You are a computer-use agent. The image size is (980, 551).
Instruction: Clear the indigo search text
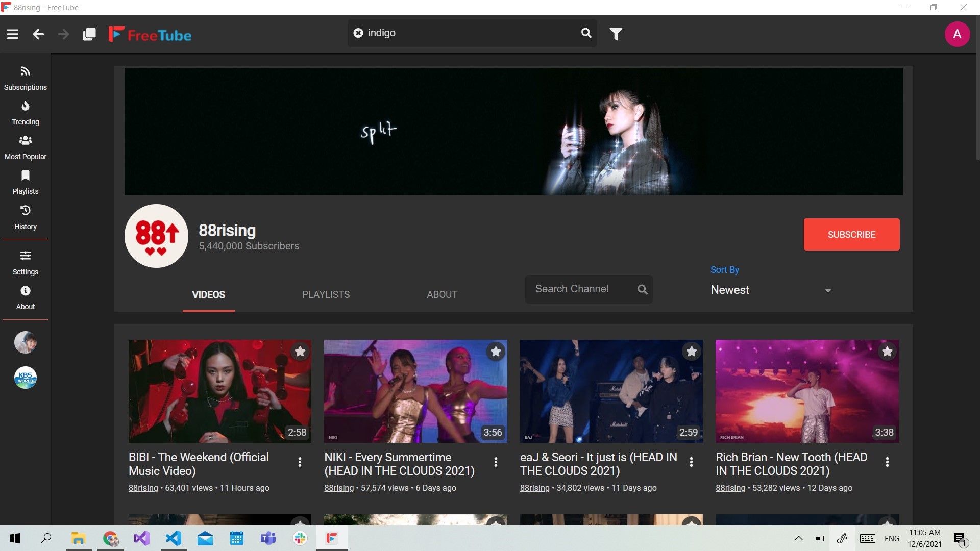click(358, 33)
